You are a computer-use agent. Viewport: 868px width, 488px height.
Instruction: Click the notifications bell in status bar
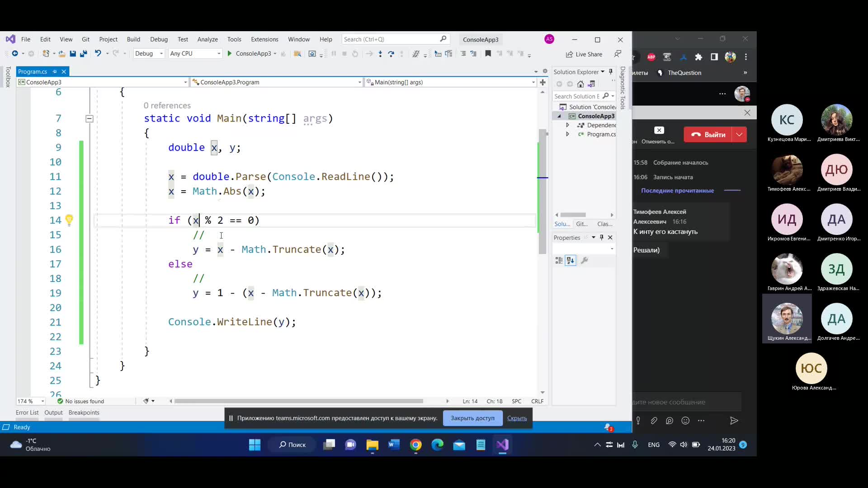pyautogui.click(x=609, y=427)
